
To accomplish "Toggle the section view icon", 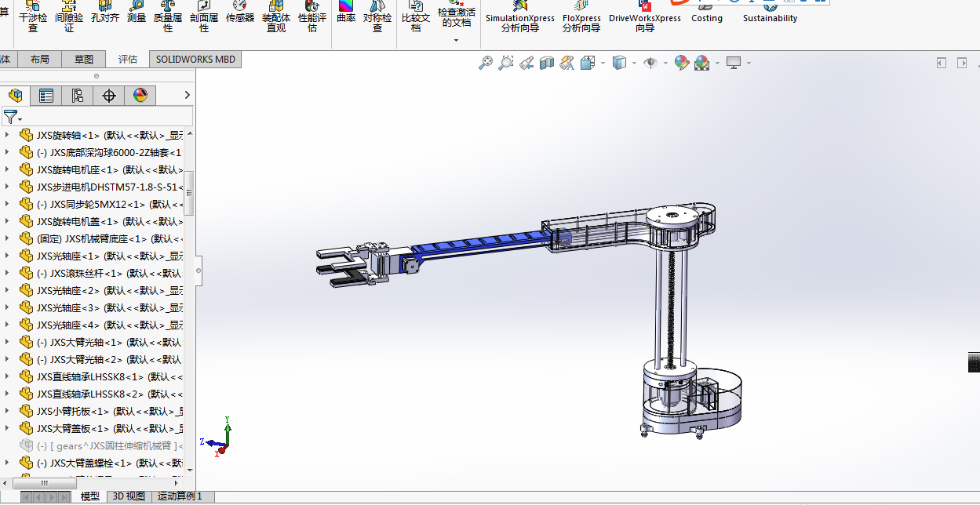I will tap(547, 63).
